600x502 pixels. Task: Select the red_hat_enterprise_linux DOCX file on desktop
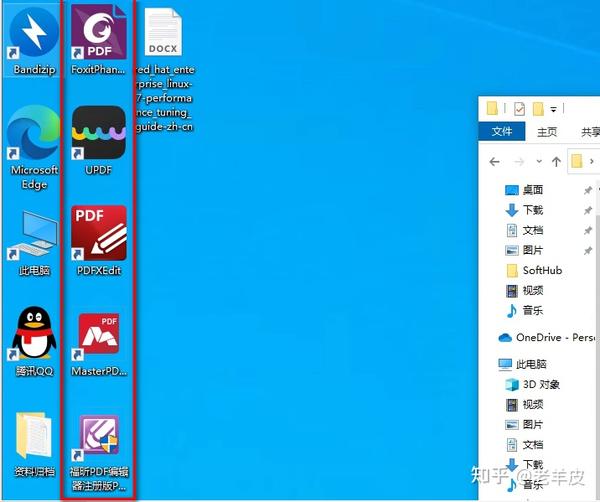tap(163, 69)
